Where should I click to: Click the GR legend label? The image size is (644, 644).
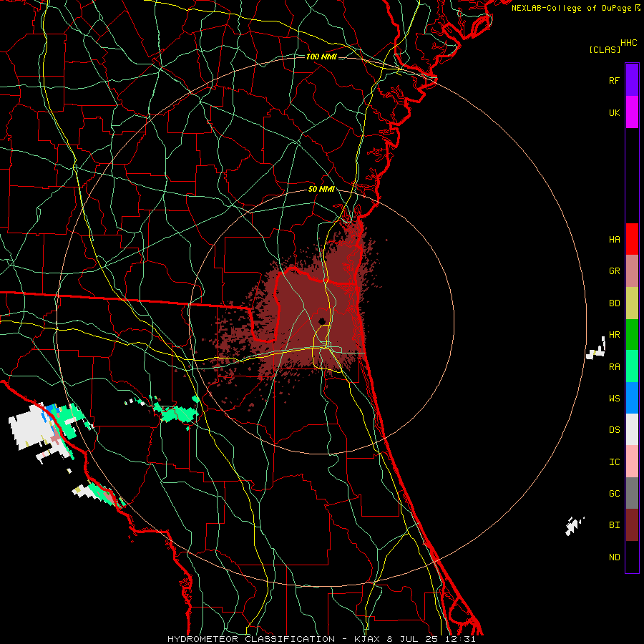615,271
